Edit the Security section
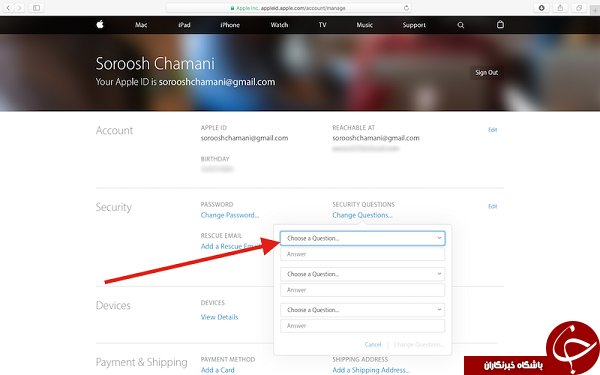The width and height of the screenshot is (600, 375). tap(492, 206)
